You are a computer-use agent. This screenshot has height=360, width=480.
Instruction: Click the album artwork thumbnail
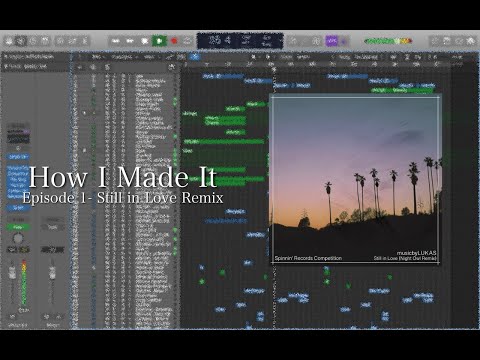[355, 180]
